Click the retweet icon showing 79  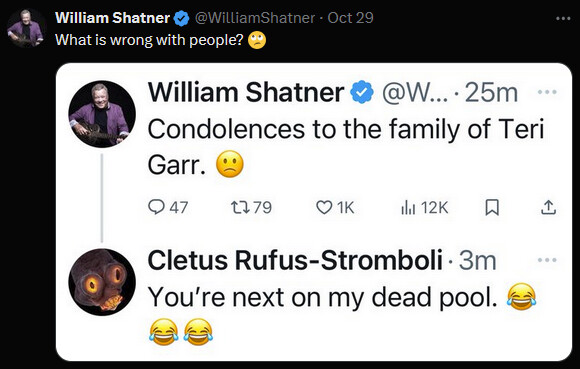point(239,207)
